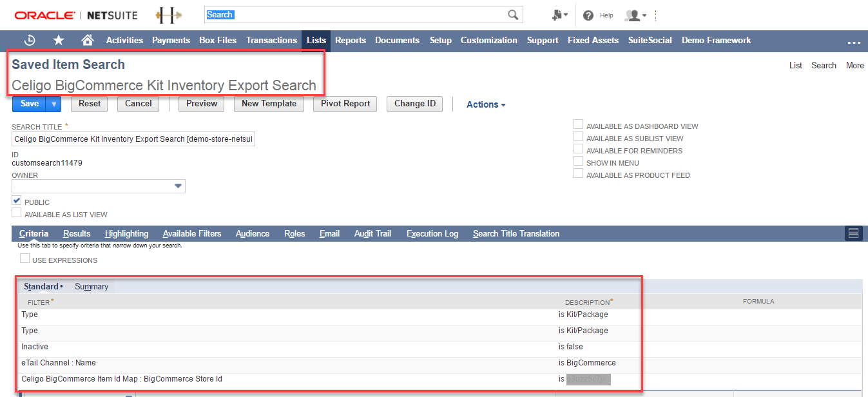Viewport: 868px width, 397px height.
Task: Open the List link at top right
Action: click(x=796, y=65)
